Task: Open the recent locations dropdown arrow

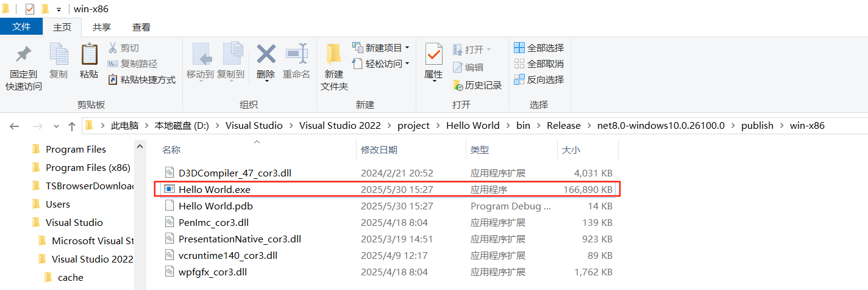Action: [x=57, y=126]
